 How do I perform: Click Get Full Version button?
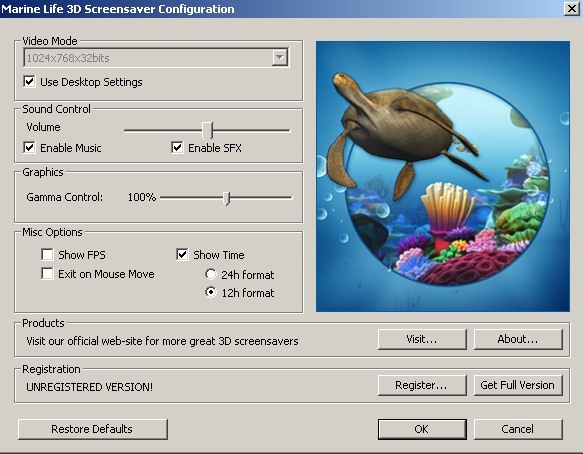(x=518, y=385)
